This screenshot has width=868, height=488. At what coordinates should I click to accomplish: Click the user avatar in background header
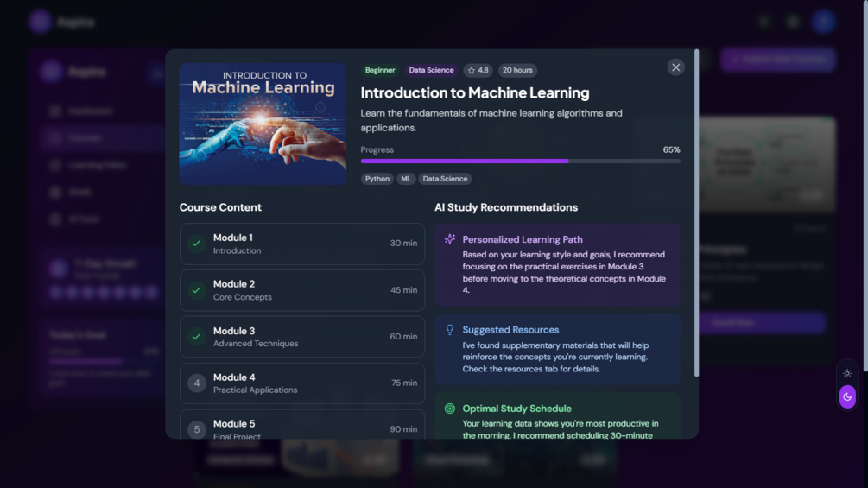(x=823, y=22)
